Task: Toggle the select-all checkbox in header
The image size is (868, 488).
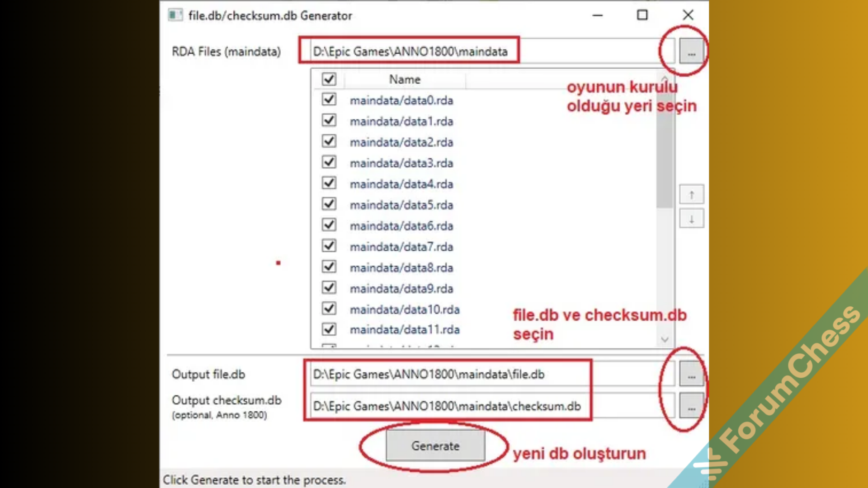Action: pos(329,79)
